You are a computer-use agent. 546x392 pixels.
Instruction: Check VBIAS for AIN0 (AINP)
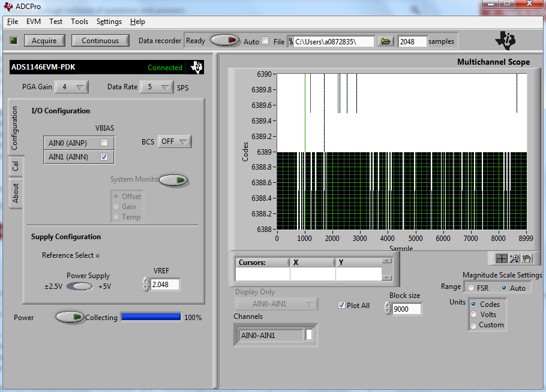(x=104, y=142)
